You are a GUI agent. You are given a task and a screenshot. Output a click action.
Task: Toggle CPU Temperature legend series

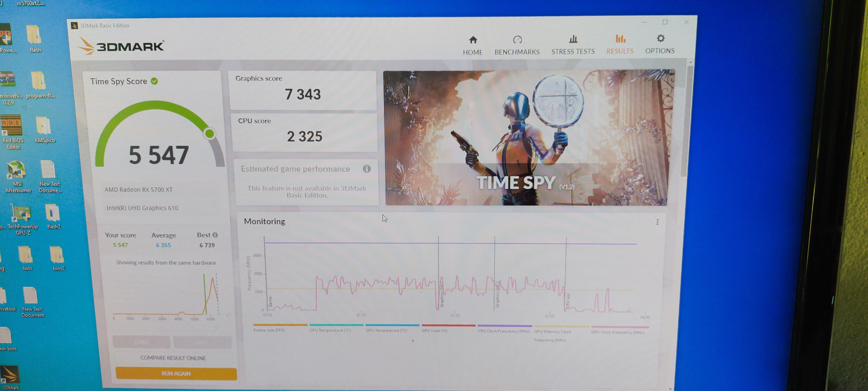pyautogui.click(x=330, y=330)
